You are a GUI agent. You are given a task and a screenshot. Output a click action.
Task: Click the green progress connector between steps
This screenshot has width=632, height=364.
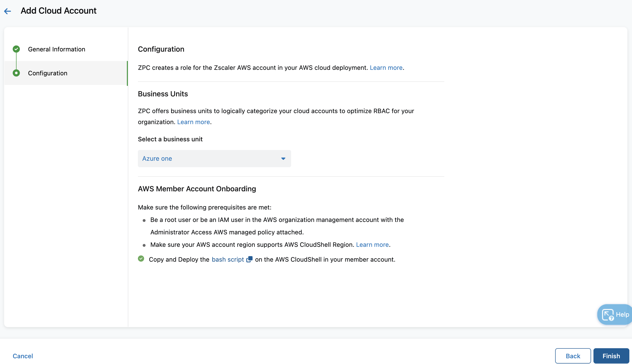[16, 61]
